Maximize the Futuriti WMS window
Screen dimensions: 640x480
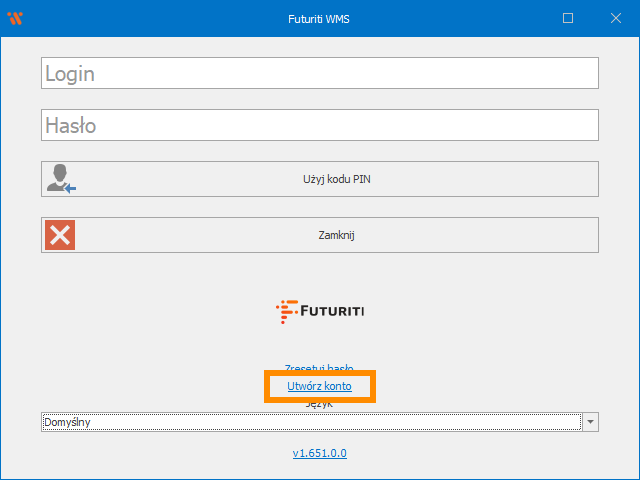click(568, 18)
